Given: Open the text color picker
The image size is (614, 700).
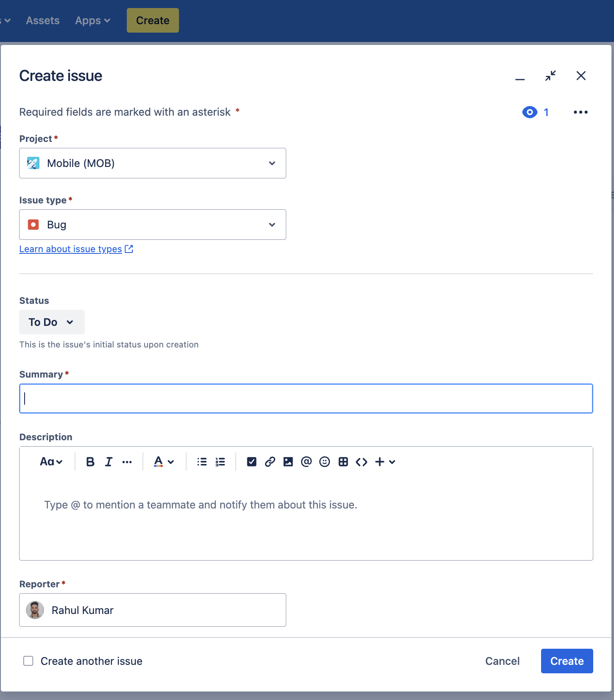Looking at the screenshot, I should (x=159, y=462).
